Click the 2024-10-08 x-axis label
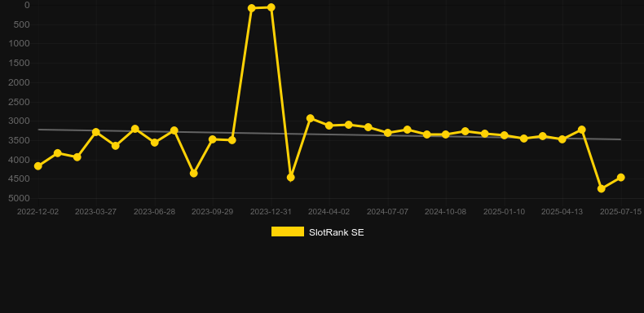The image size is (644, 313). coord(446,212)
